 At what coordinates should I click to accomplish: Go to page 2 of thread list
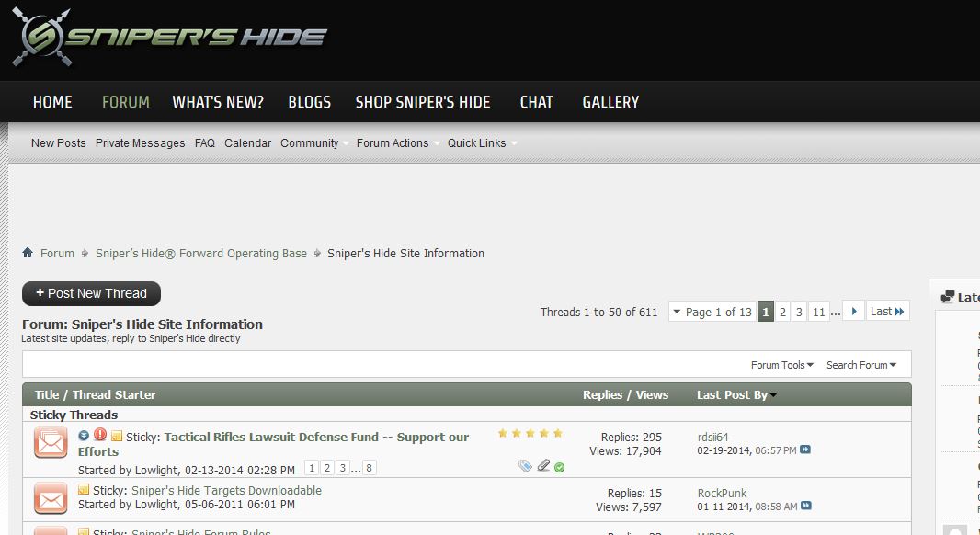coord(782,312)
